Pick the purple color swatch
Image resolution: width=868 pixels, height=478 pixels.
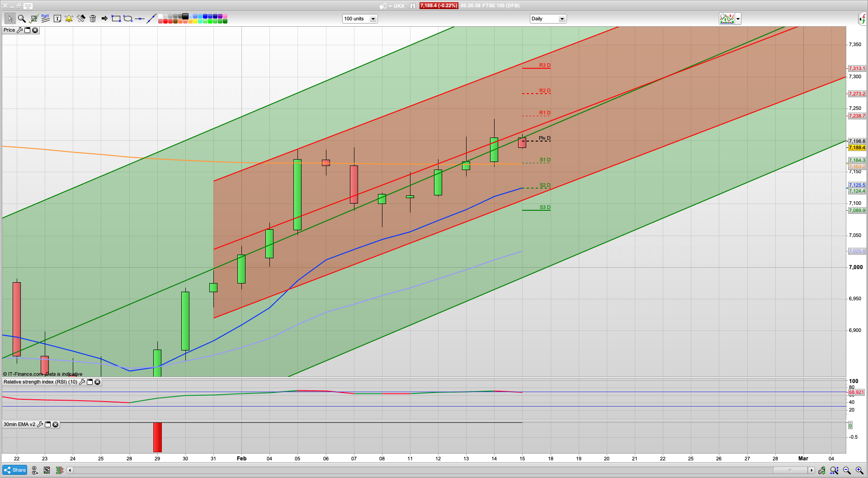coord(220,16)
